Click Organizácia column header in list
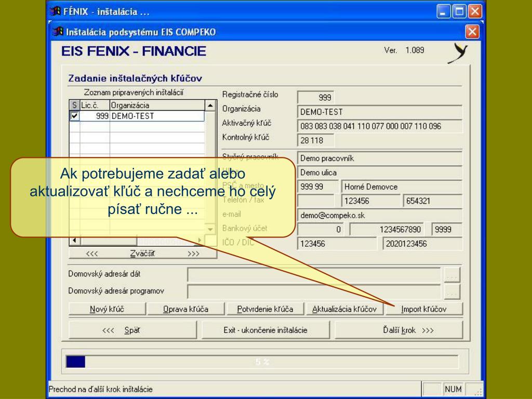 click(157, 105)
